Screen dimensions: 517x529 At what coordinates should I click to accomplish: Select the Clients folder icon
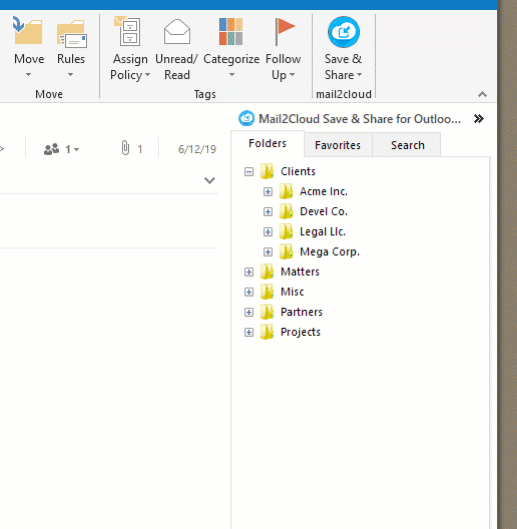[x=267, y=171]
